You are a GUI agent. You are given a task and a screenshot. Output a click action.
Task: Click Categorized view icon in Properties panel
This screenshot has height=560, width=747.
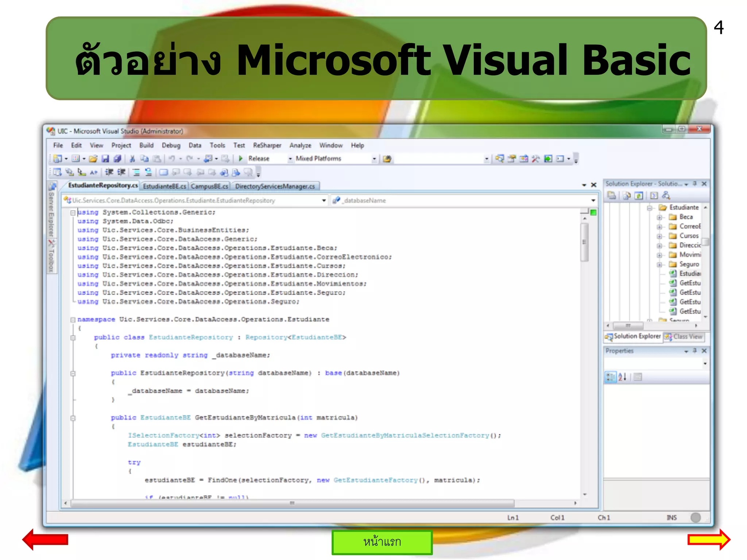click(610, 377)
